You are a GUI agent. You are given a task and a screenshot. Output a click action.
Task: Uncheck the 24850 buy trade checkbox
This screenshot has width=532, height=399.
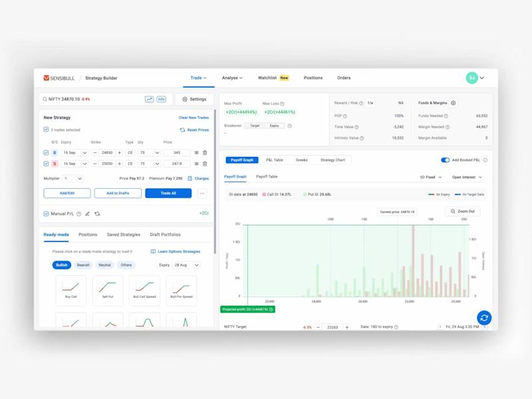point(46,153)
